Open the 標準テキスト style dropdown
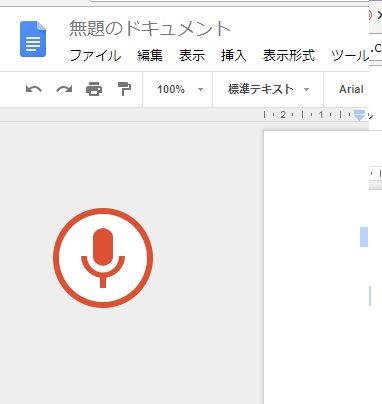 click(x=268, y=89)
